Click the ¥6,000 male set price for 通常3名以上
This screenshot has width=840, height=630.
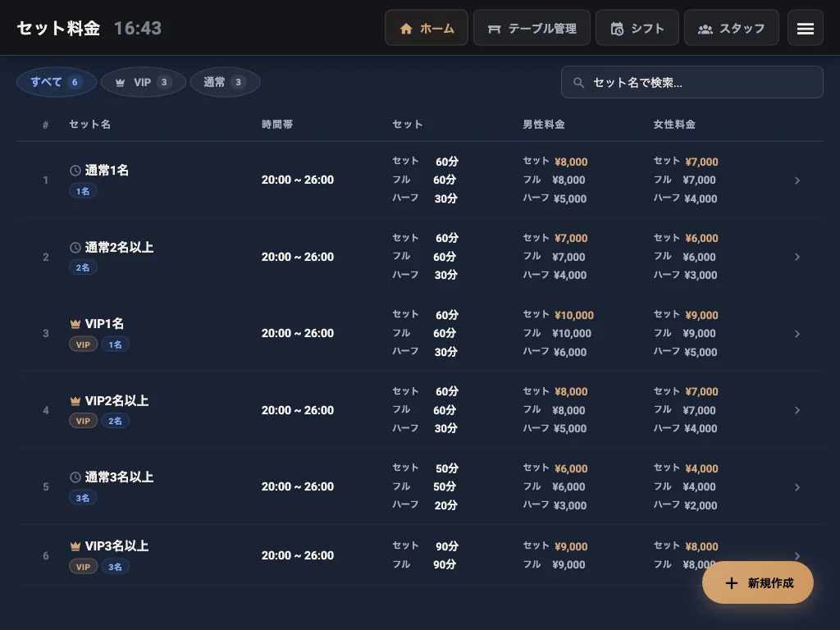click(x=571, y=468)
